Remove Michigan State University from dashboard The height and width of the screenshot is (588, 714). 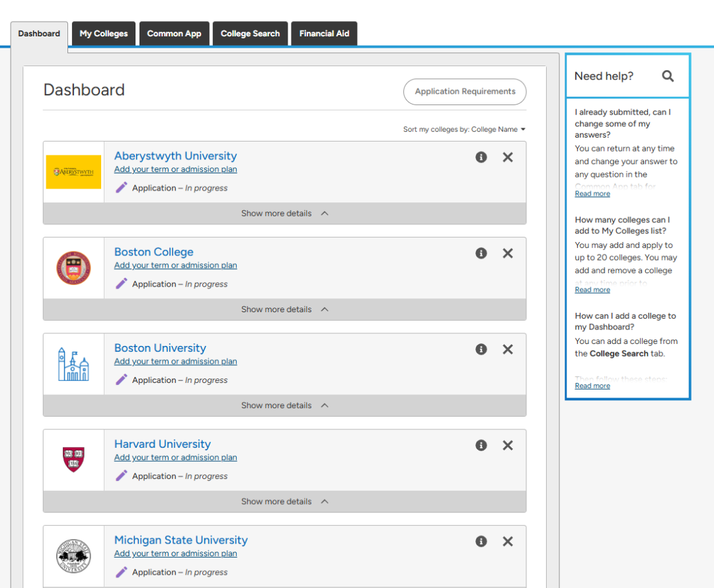[507, 542]
